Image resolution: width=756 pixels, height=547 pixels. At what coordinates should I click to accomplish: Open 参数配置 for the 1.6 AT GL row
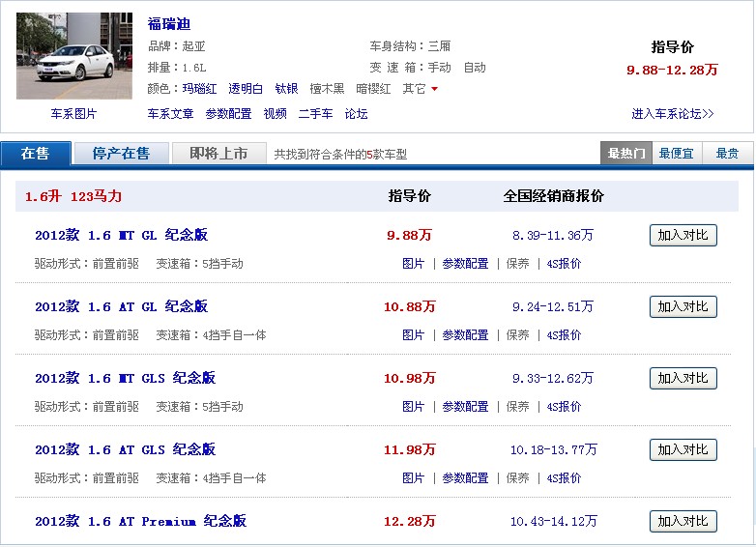pyautogui.click(x=465, y=335)
